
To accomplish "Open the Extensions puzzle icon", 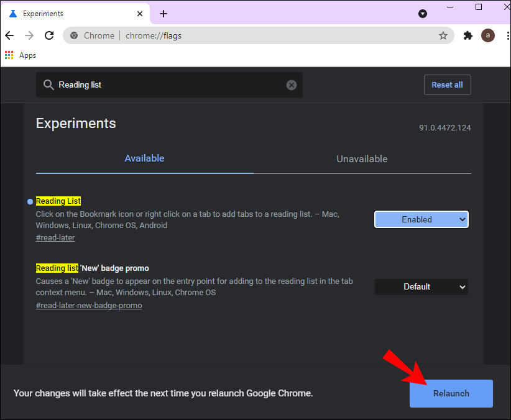I will (x=468, y=35).
